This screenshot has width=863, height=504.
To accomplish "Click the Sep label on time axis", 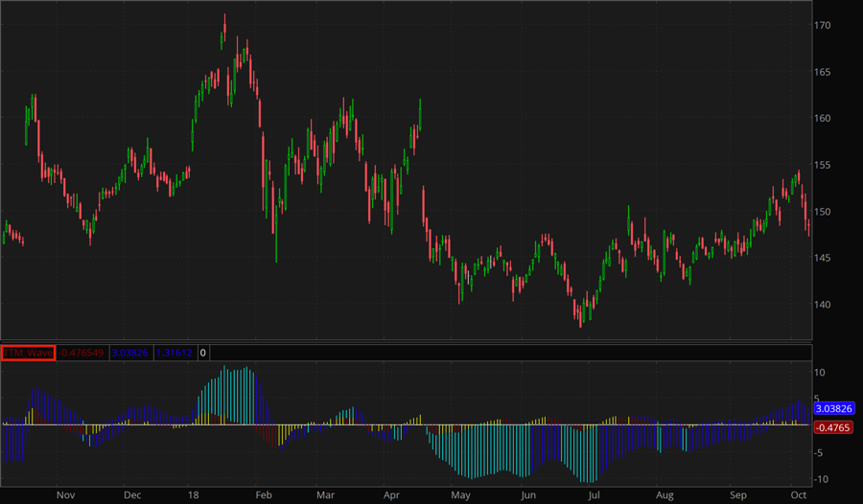I will pyautogui.click(x=738, y=495).
